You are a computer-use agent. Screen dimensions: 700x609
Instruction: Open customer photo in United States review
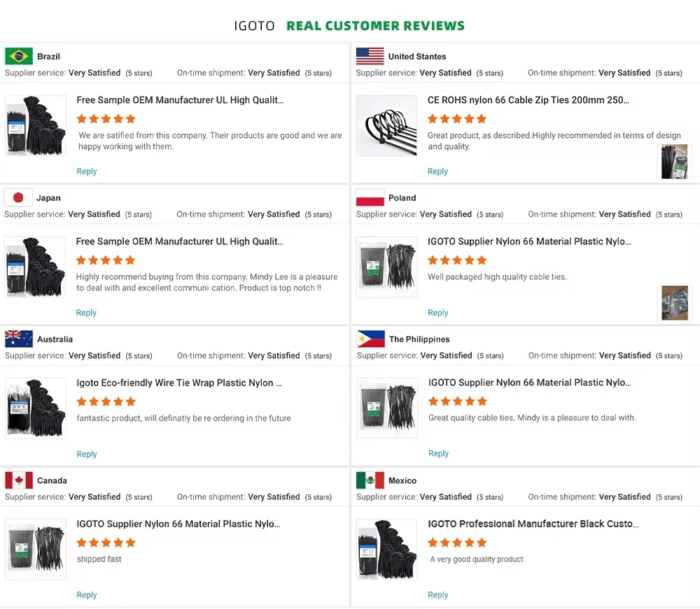coord(675,162)
